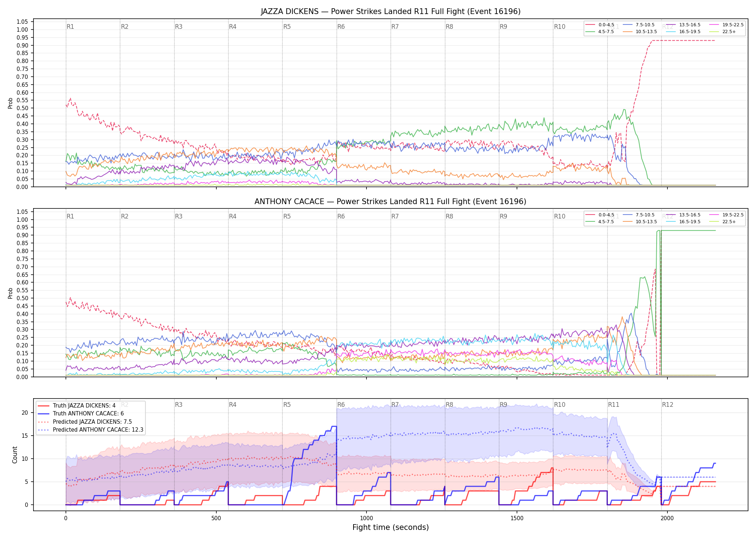Click the R8 label in middle chart
This screenshot has width=756, height=540.
tap(449, 216)
